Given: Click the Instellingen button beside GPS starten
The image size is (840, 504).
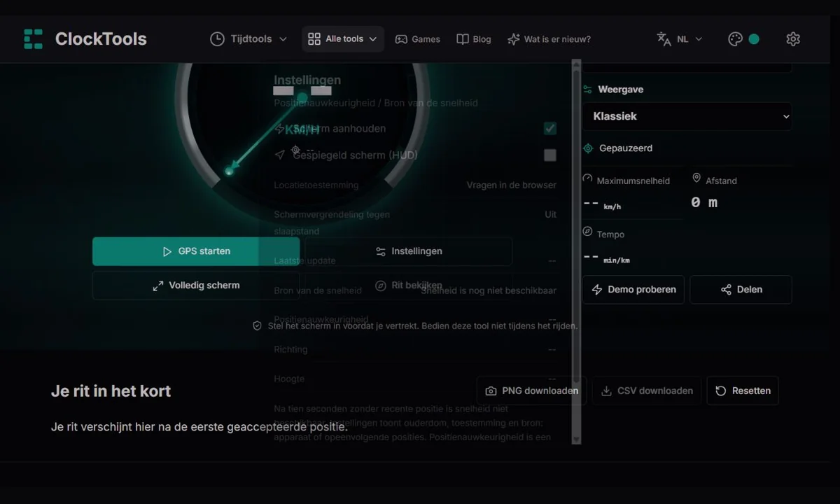Looking at the screenshot, I should point(409,251).
